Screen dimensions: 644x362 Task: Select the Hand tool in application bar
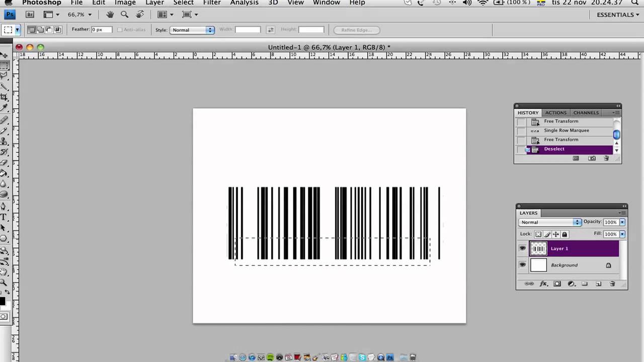110,15
